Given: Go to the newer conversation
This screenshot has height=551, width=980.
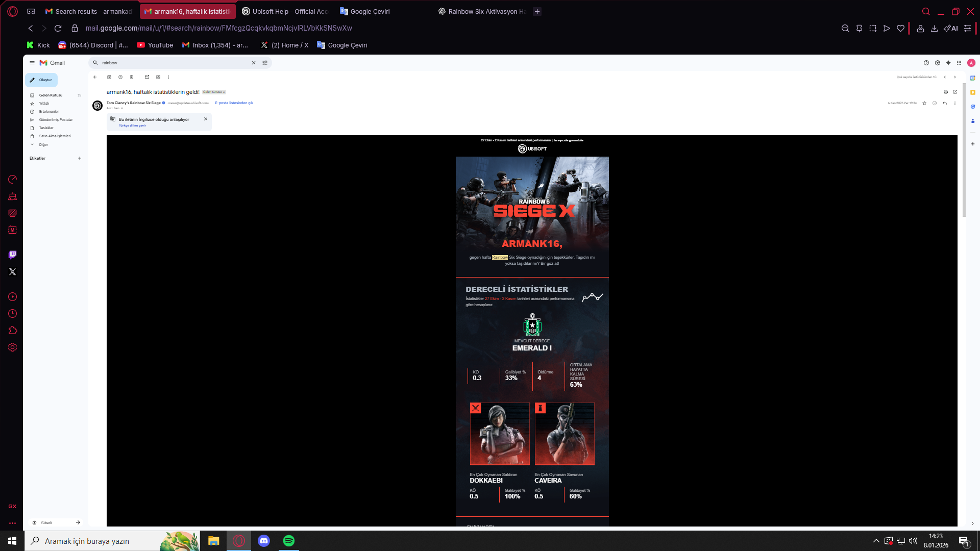Looking at the screenshot, I should pyautogui.click(x=945, y=77).
